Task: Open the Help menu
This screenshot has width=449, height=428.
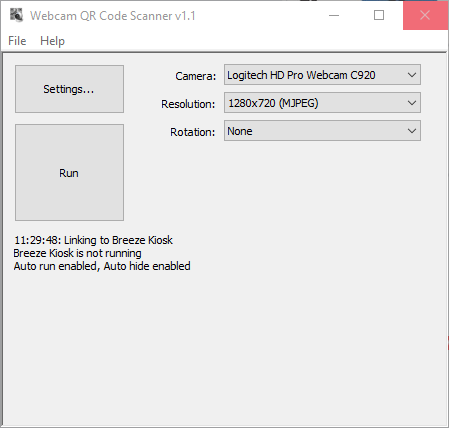Action: [x=52, y=41]
